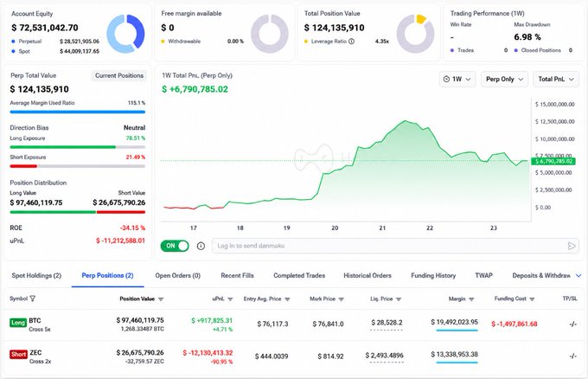Expand more tabs chevron after Deposits & Withdraw

click(578, 276)
